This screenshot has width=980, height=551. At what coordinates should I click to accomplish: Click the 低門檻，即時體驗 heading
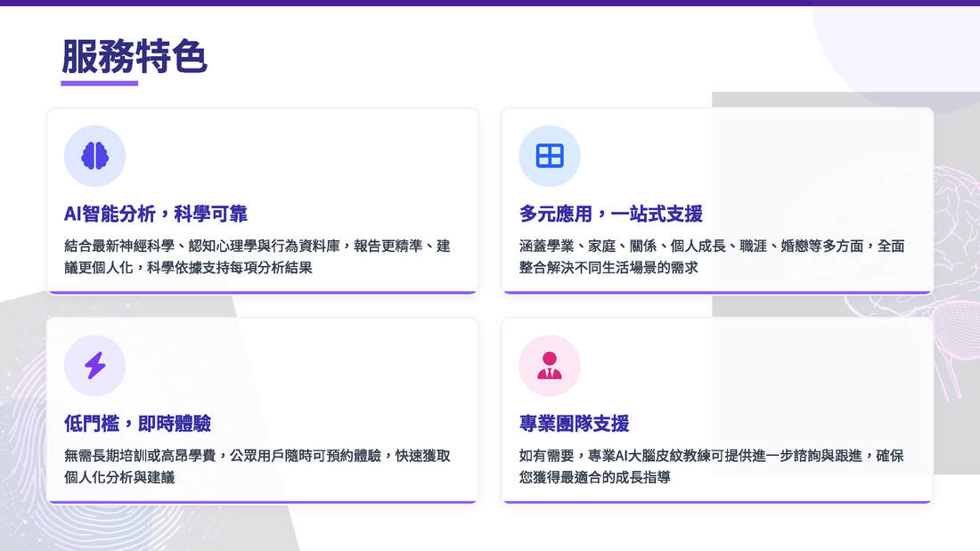tap(137, 424)
